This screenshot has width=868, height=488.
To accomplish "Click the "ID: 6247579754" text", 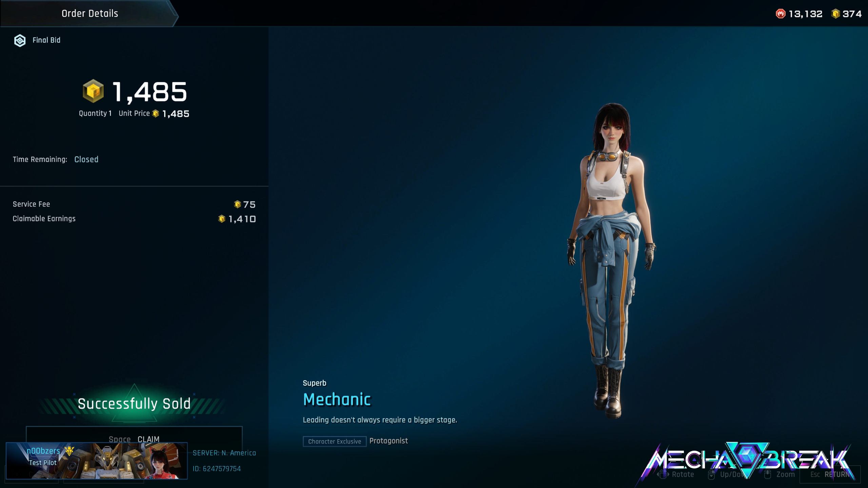I will [x=217, y=469].
